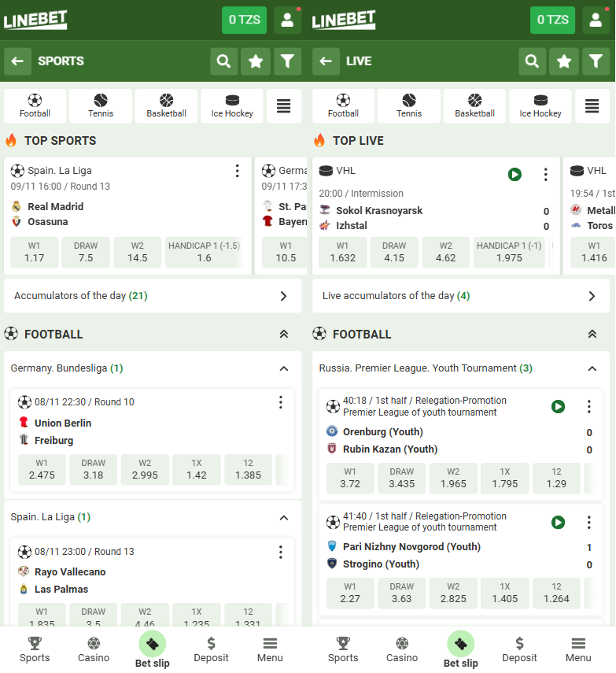Bet 1X 1.795 on Orenburg (Youth) match

(505, 478)
